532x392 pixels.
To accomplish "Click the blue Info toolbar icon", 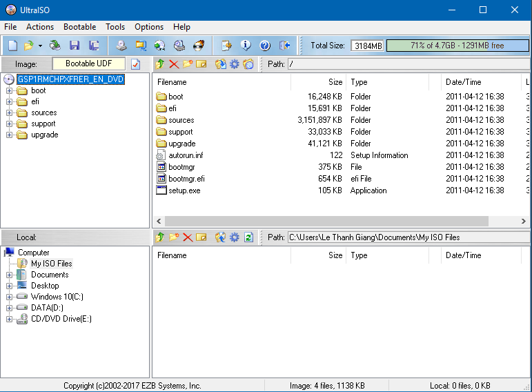I will tap(246, 45).
